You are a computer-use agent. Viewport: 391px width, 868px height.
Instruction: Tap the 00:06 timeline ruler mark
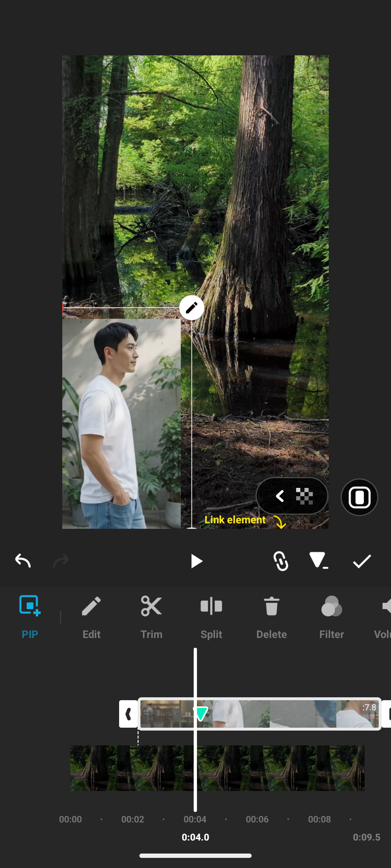(x=257, y=819)
